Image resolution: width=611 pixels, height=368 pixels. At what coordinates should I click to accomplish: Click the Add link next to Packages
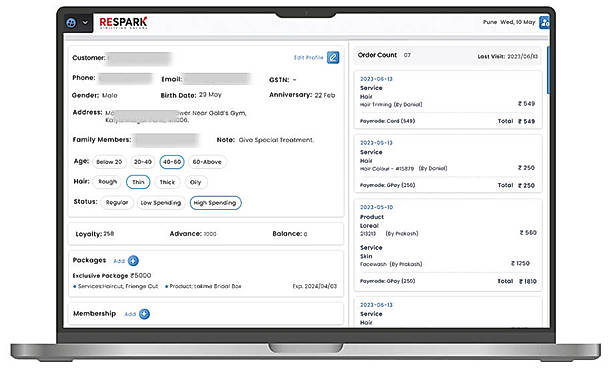[x=119, y=261]
